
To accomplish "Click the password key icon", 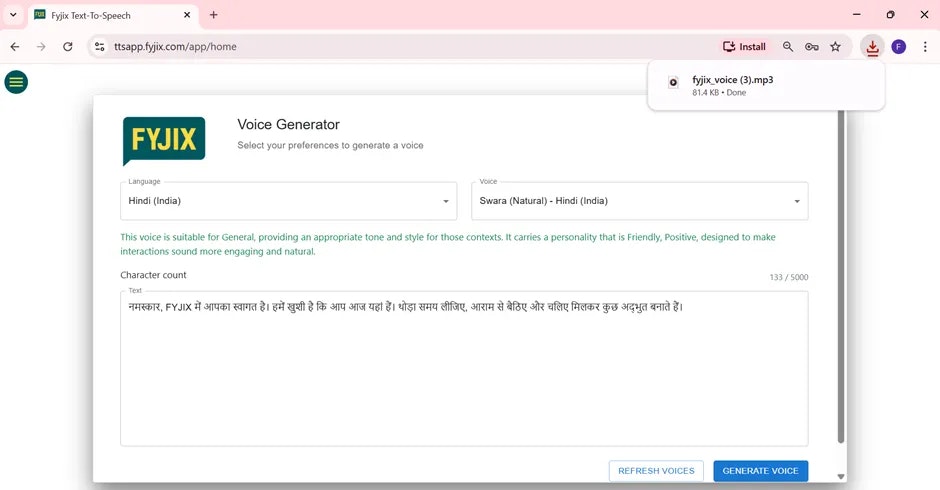I will [x=812, y=47].
